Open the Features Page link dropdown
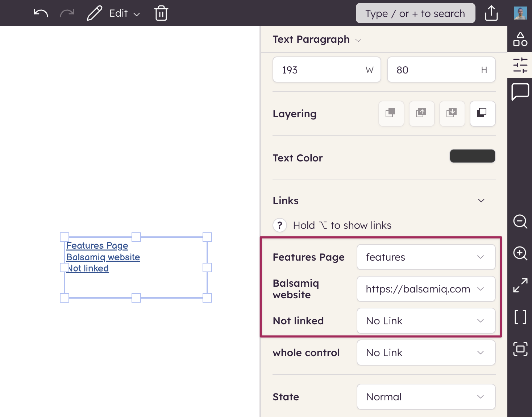Screen dimensions: 532x417 pos(426,257)
